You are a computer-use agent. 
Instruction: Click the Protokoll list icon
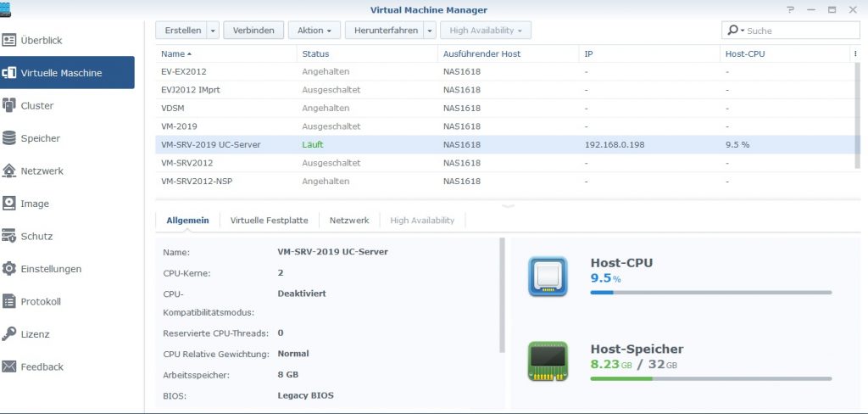point(8,301)
